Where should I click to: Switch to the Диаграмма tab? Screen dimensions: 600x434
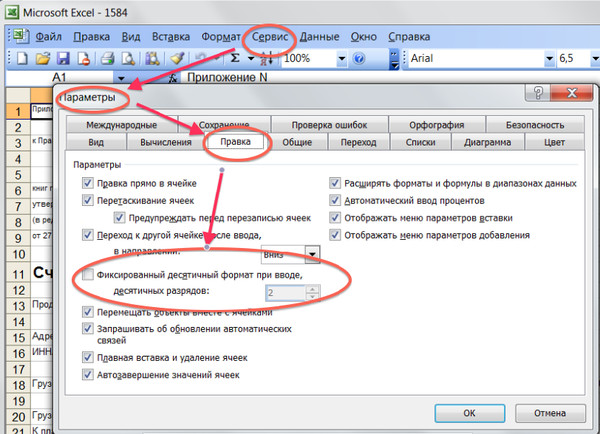coord(488,142)
